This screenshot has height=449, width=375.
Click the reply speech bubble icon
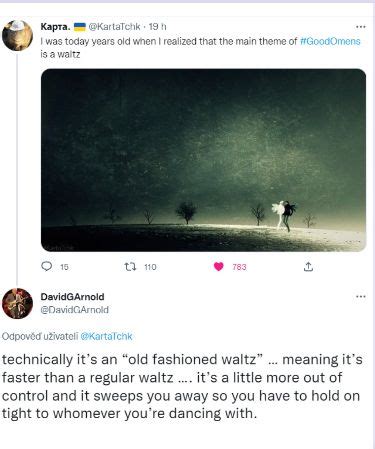point(47,266)
